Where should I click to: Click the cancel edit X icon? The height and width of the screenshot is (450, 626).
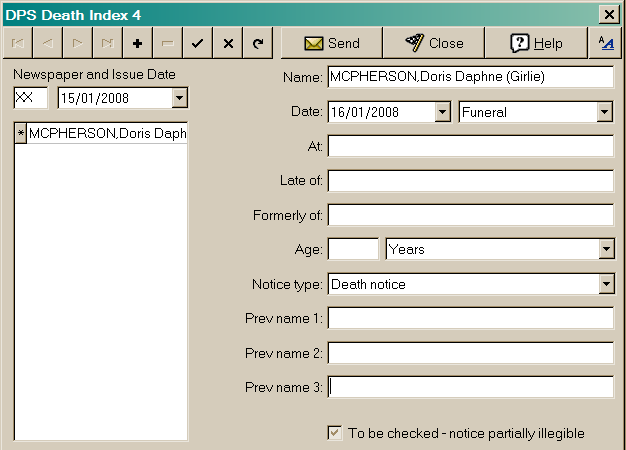tap(228, 43)
